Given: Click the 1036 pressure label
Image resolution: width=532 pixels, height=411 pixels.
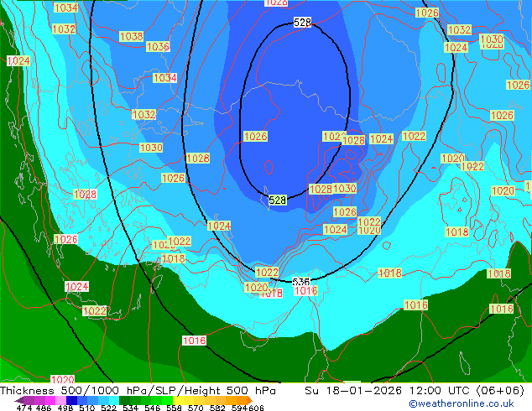Looking at the screenshot, I should [x=158, y=46].
